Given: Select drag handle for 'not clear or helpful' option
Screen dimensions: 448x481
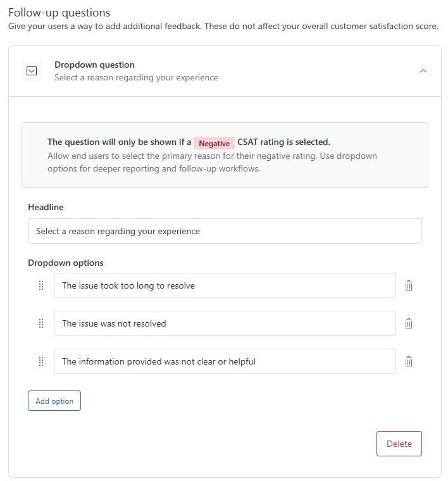Looking at the screenshot, I should click(x=41, y=361).
